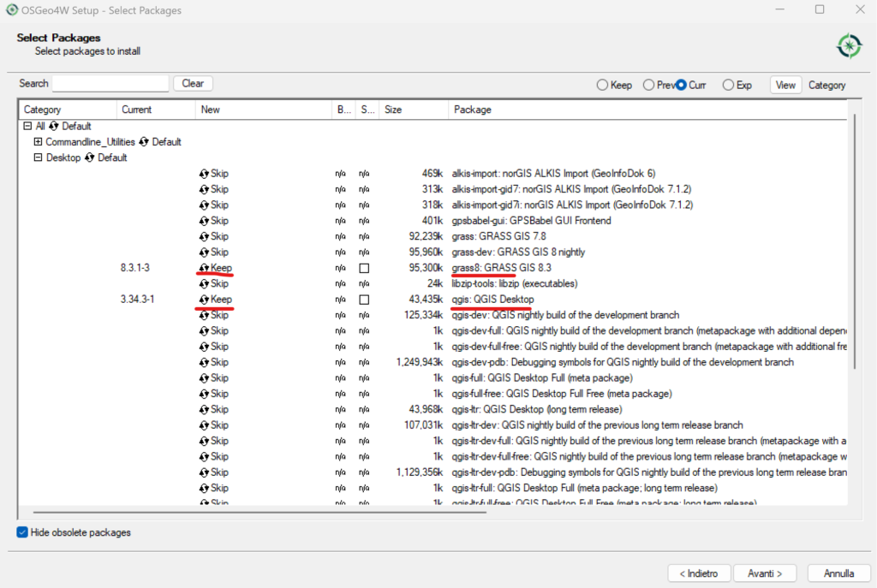
Task: Click the Keep cycle icon for grass8
Action: point(204,268)
